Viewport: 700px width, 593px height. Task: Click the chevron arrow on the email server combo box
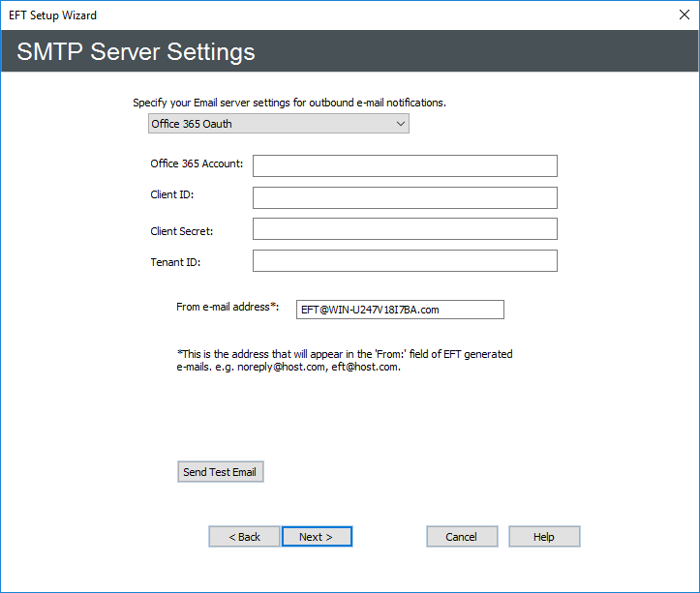(x=400, y=124)
